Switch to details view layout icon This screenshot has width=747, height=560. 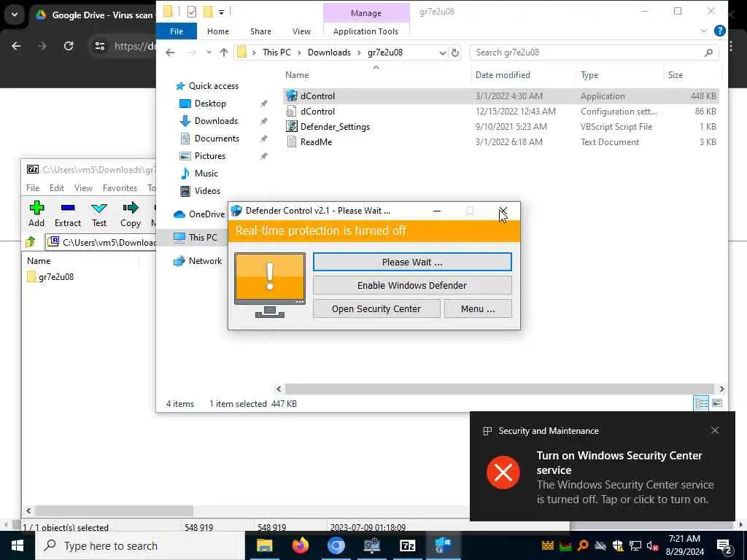[x=701, y=403]
